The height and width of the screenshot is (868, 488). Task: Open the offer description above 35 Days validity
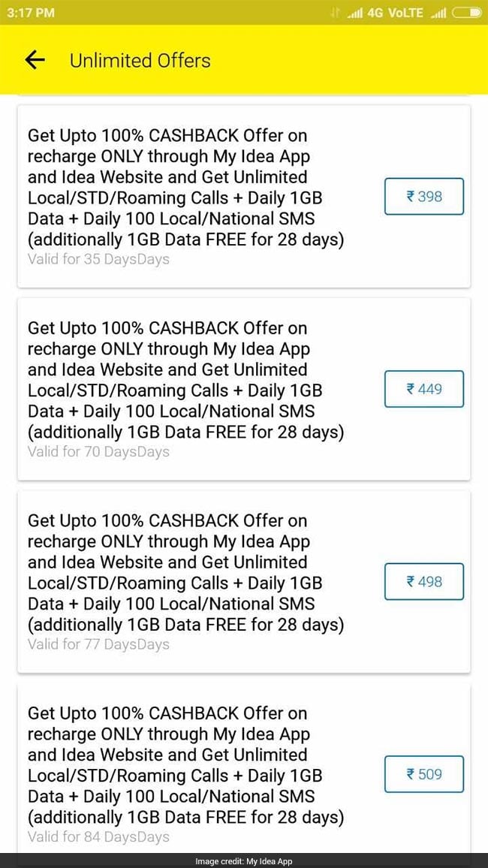pyautogui.click(x=185, y=188)
